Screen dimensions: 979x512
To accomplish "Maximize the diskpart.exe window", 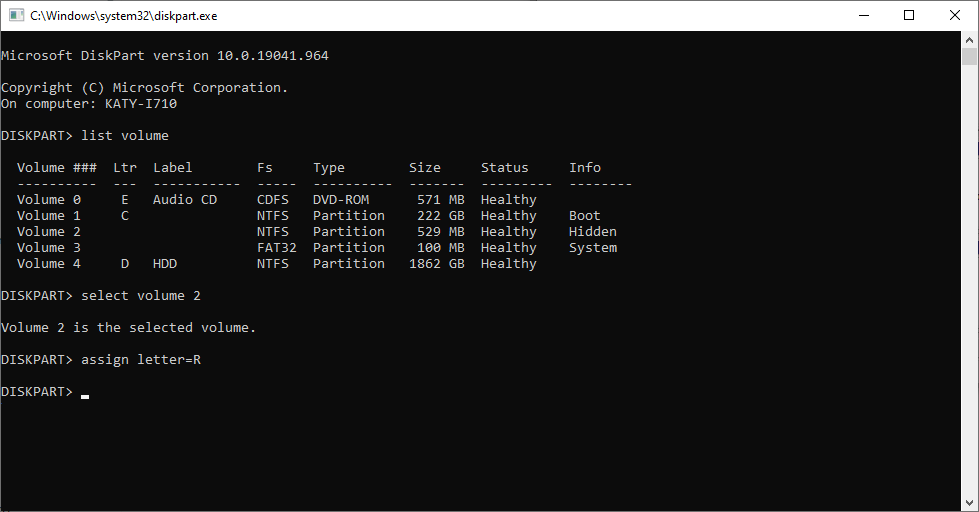I will (x=909, y=15).
